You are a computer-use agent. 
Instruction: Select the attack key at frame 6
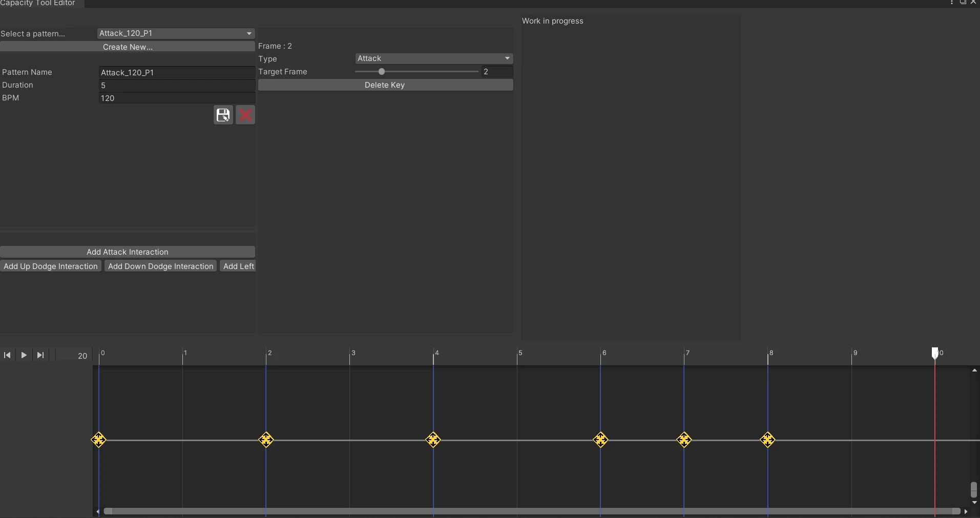[600, 440]
